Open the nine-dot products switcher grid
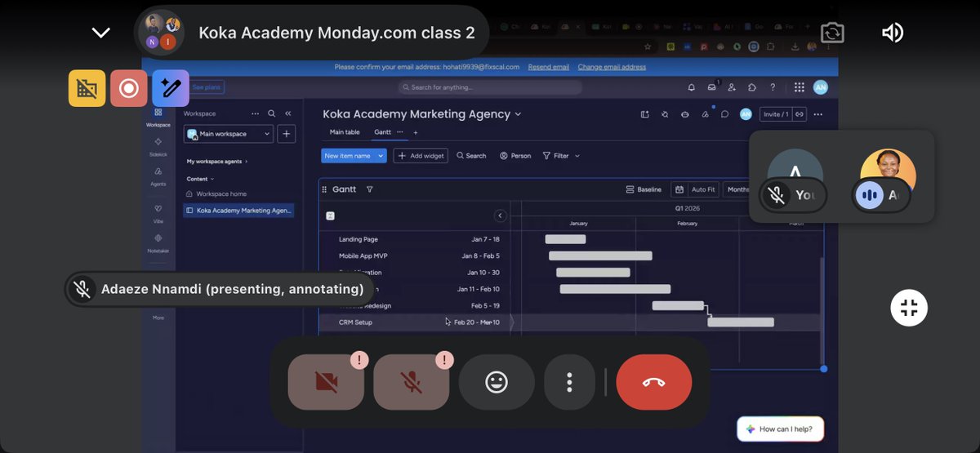The height and width of the screenshot is (453, 980). pyautogui.click(x=799, y=87)
